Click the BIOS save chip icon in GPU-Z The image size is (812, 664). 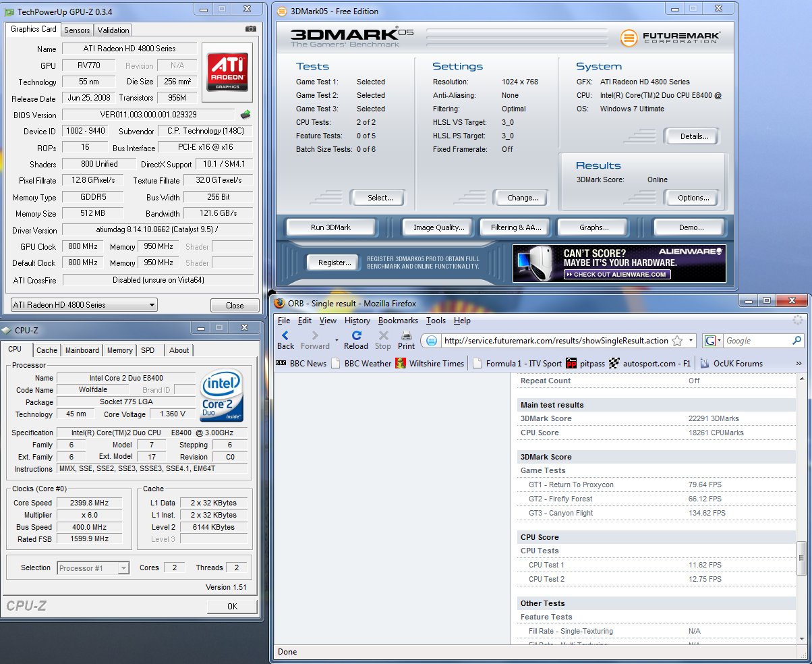(245, 115)
